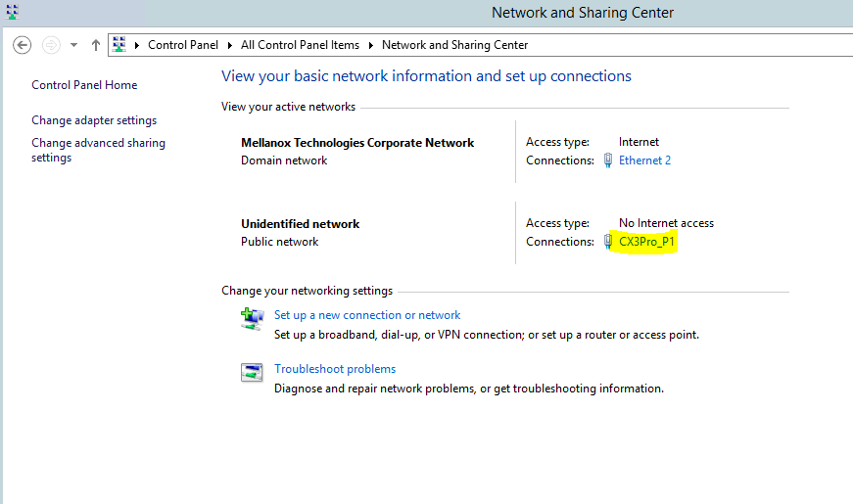
Task: Click the network icon in the address bar
Action: coord(119,45)
